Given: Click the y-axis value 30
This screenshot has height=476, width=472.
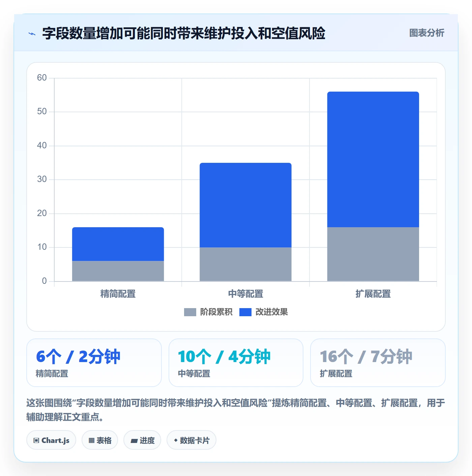Looking at the screenshot, I should click(x=42, y=179).
